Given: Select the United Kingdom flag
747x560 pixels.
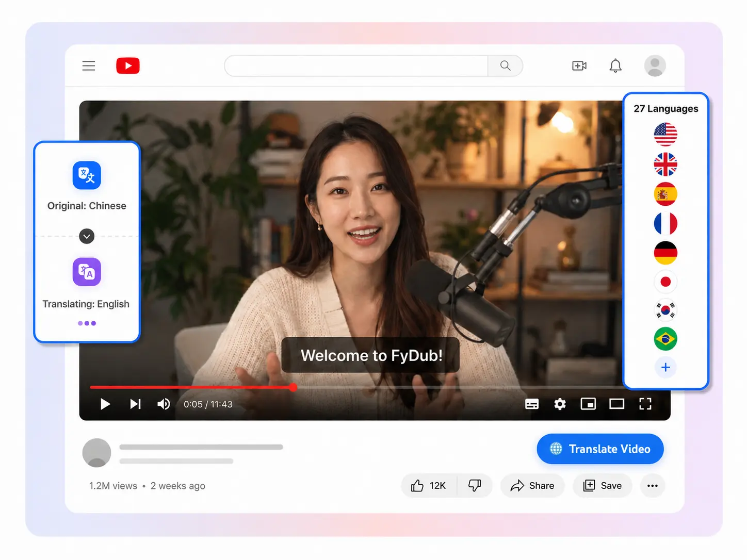Looking at the screenshot, I should click(665, 164).
